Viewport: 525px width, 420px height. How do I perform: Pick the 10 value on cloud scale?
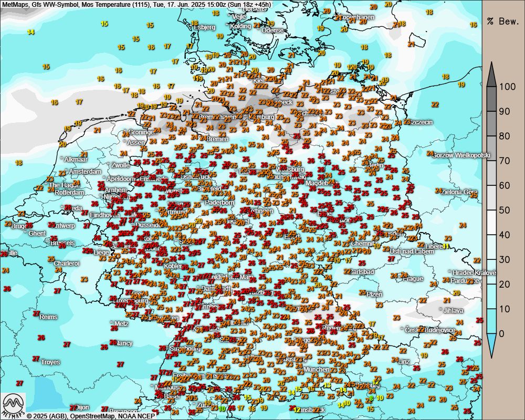pos(505,309)
